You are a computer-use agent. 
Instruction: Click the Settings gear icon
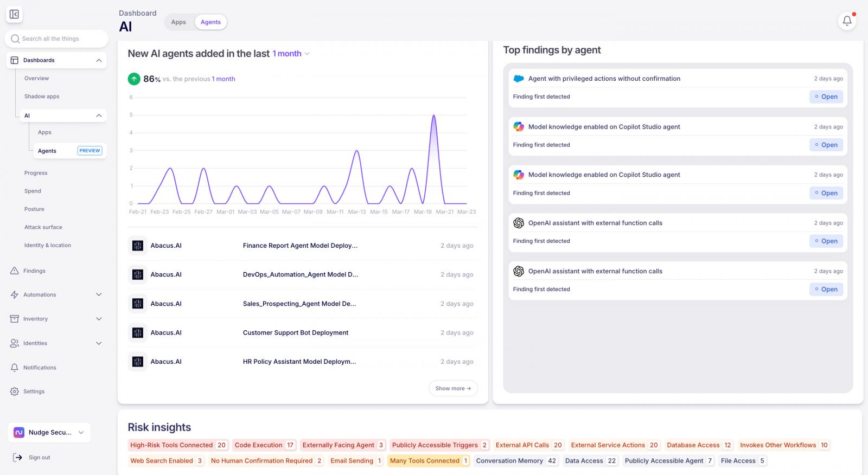pos(15,391)
